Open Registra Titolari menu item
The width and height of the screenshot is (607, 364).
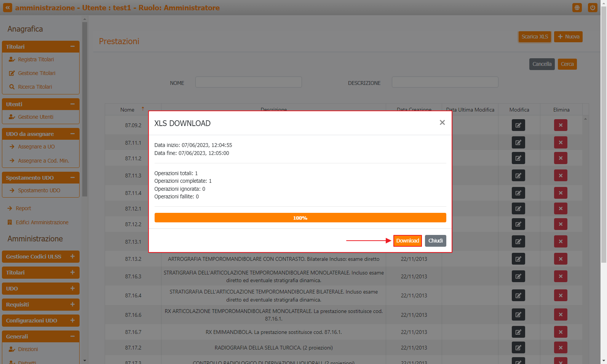pyautogui.click(x=36, y=59)
